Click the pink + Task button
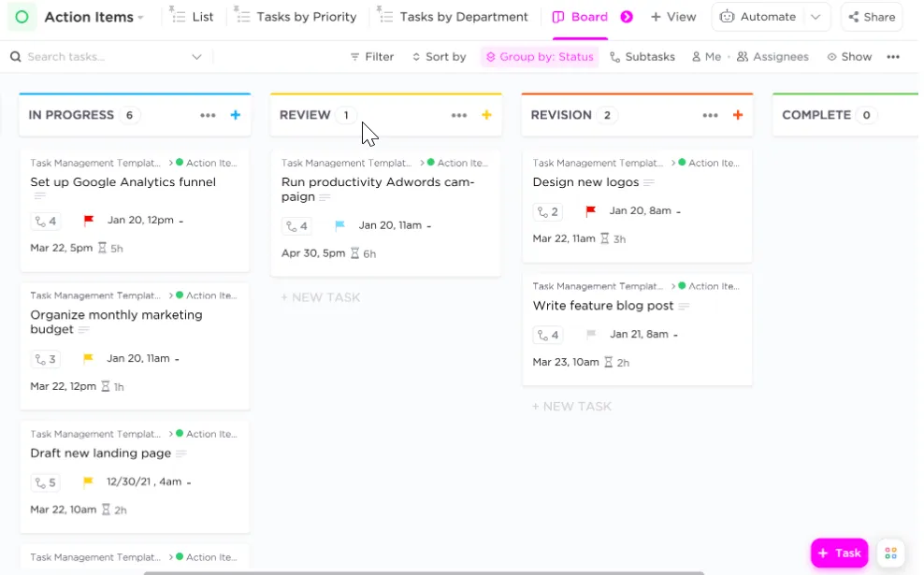 839,553
